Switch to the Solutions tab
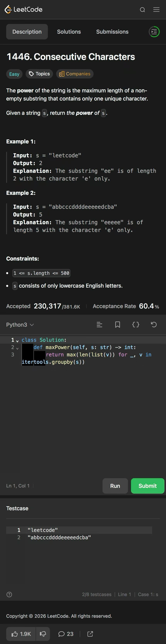The height and width of the screenshot is (644, 166). tap(69, 32)
